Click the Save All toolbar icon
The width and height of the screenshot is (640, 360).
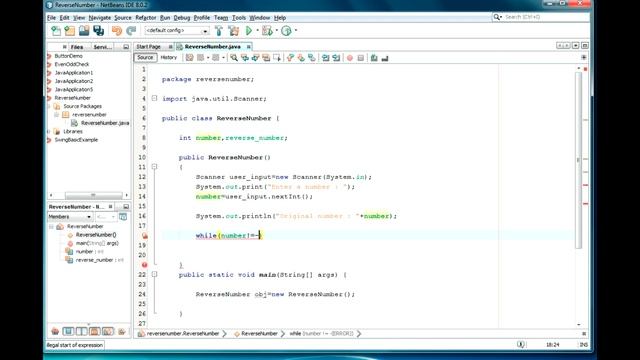98,31
